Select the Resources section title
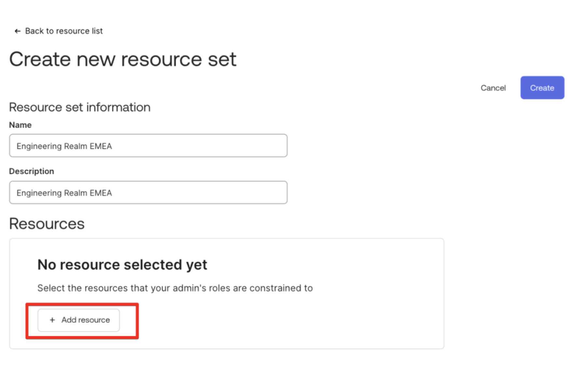Viewport: 588px width, 372px height. click(x=47, y=224)
